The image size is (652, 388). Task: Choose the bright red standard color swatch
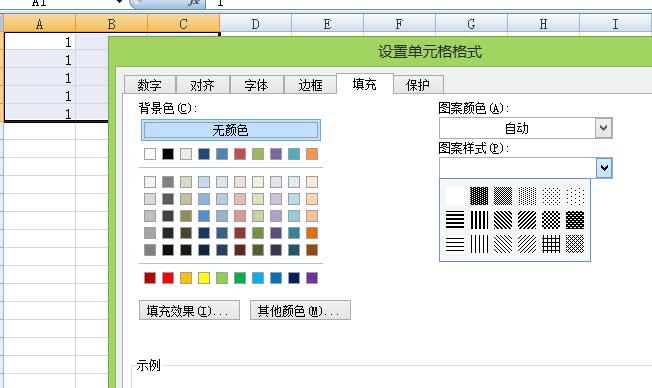168,278
